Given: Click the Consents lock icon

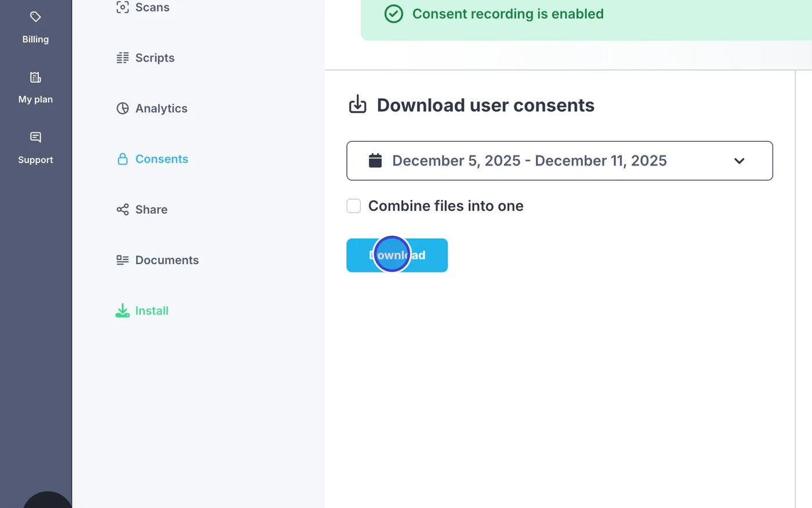Looking at the screenshot, I should coord(122,158).
